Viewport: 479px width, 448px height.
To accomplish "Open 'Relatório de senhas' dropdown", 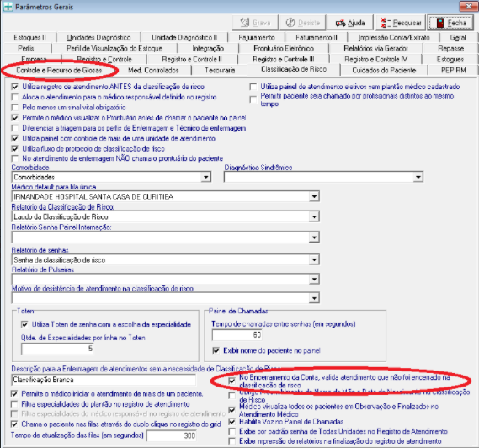I will [314, 259].
